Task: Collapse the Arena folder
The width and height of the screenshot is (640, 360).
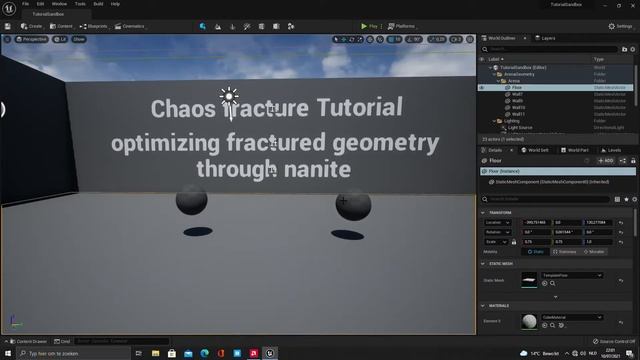Action: click(498, 81)
